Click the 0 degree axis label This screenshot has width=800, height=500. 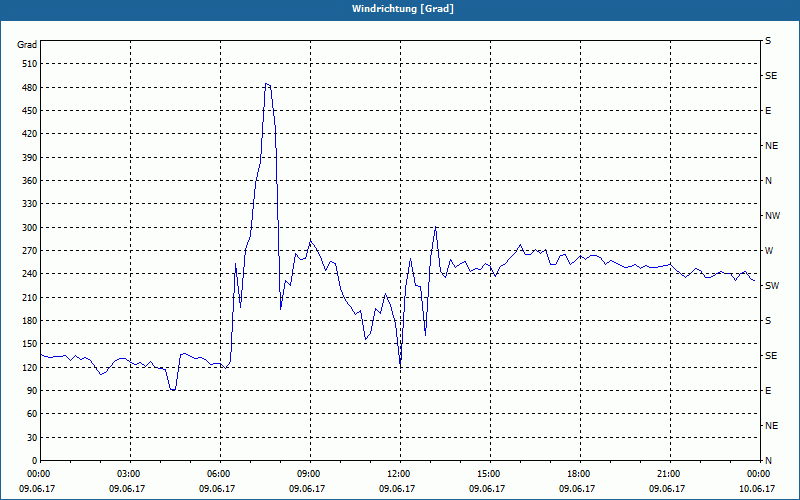pos(35,460)
